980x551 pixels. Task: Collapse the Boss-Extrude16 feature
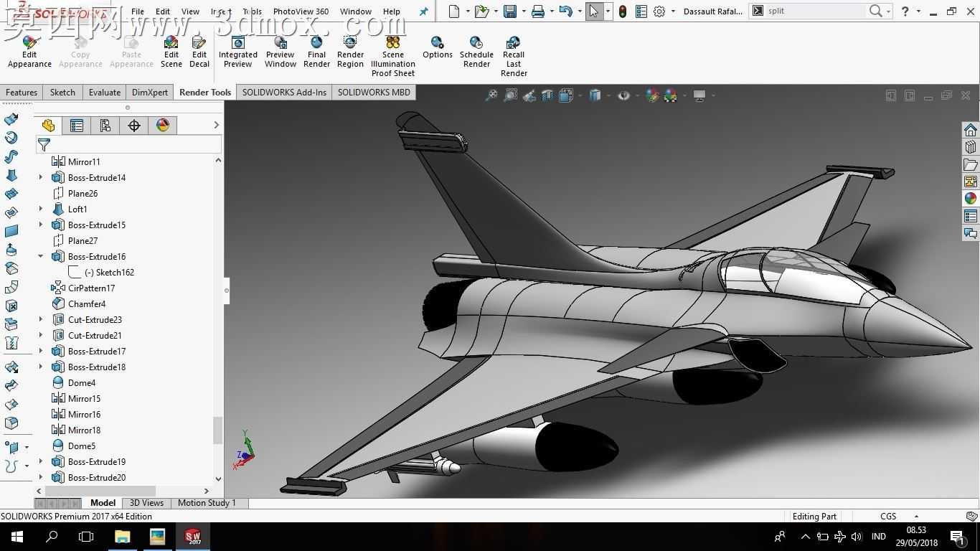41,256
